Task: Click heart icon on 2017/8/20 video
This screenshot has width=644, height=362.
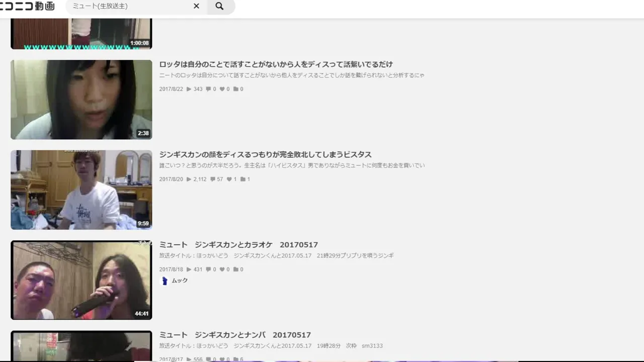Action: point(229,179)
